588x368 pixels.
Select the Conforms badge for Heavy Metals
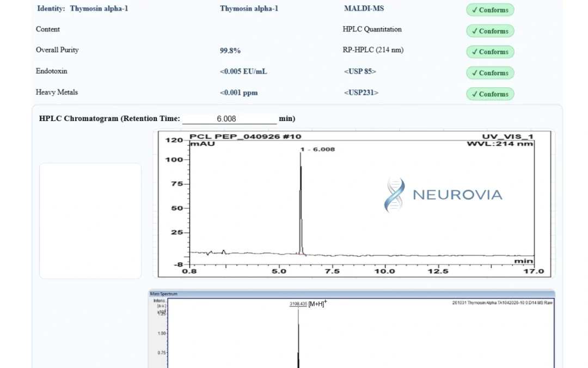[490, 94]
